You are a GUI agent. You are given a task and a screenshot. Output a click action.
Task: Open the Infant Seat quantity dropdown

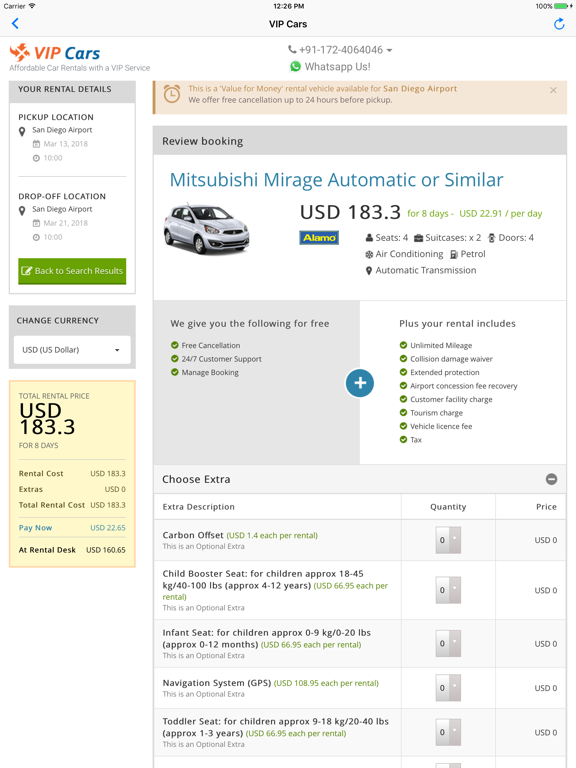(x=448, y=644)
